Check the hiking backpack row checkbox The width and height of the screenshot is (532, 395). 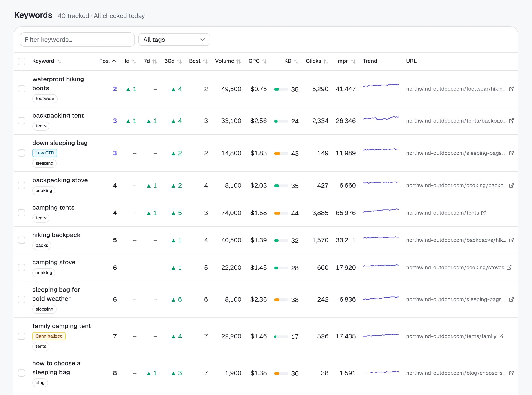[x=22, y=240]
